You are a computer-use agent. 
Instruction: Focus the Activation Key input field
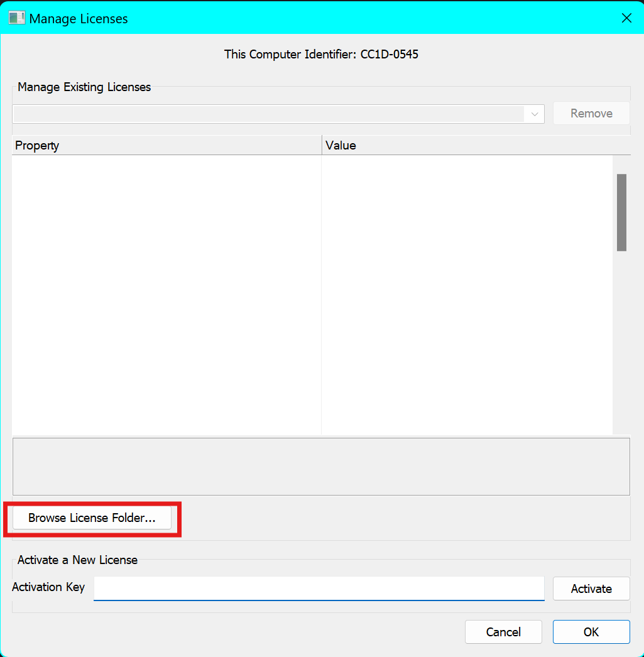[319, 589]
